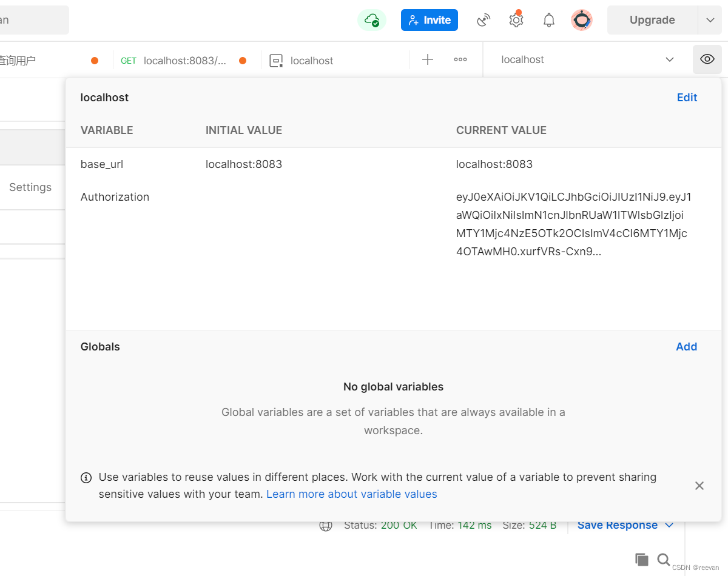Click the No global variables message

[393, 387]
